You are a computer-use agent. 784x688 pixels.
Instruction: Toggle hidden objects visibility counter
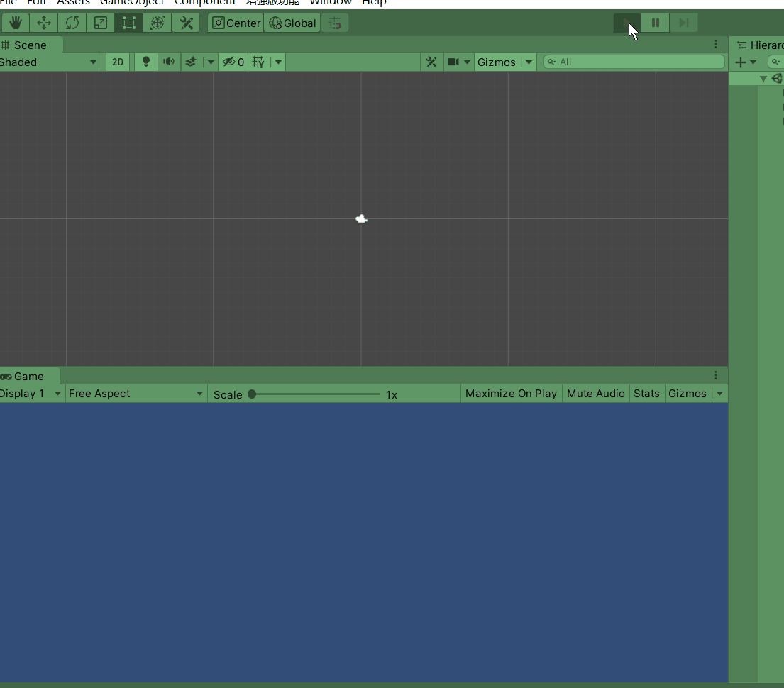tap(233, 62)
